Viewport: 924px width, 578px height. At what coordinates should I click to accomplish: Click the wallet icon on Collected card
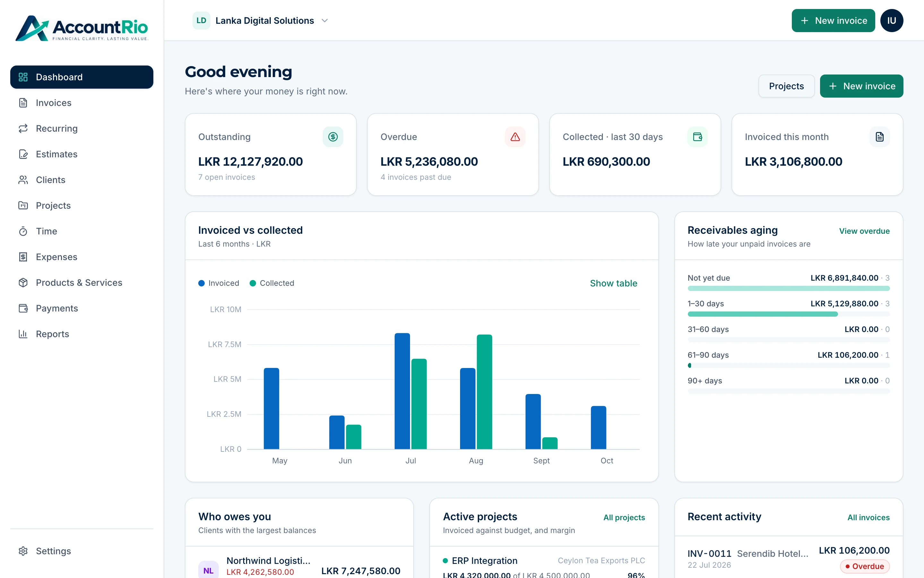[697, 137]
